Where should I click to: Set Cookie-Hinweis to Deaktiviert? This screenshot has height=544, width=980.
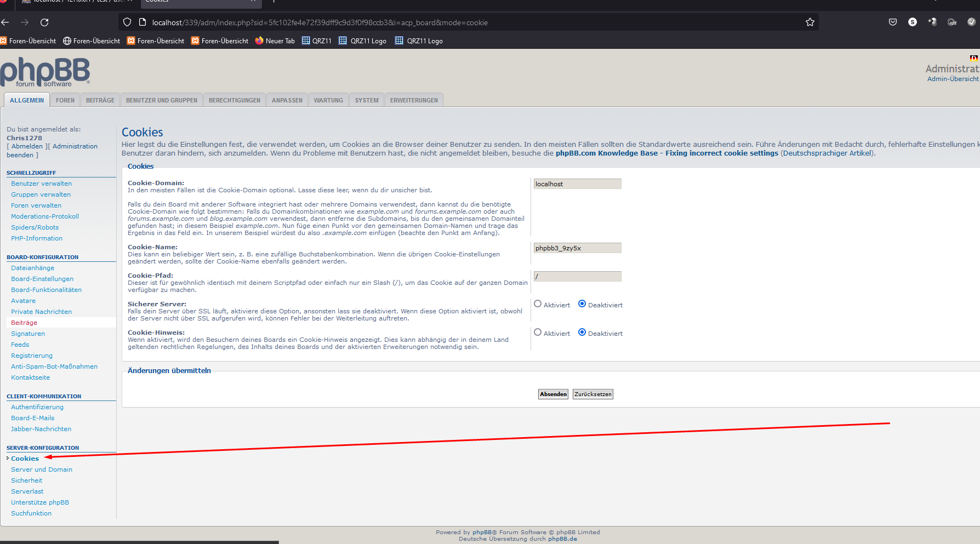pos(582,333)
